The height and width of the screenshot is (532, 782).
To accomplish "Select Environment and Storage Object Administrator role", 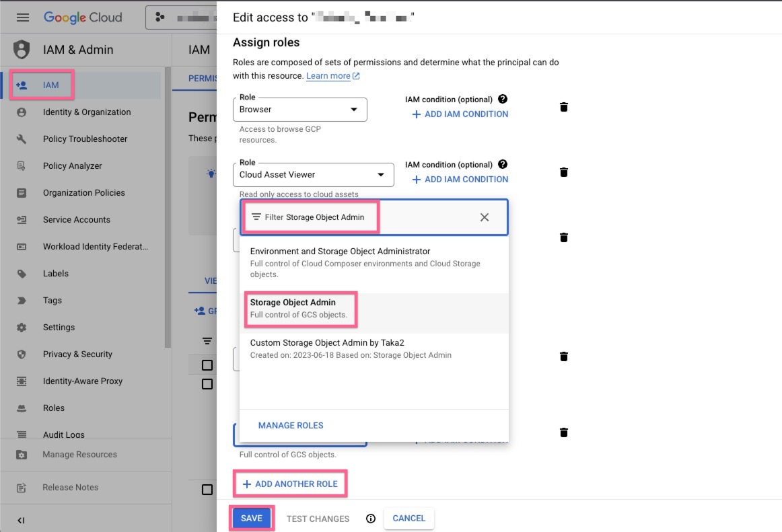I will [374, 263].
